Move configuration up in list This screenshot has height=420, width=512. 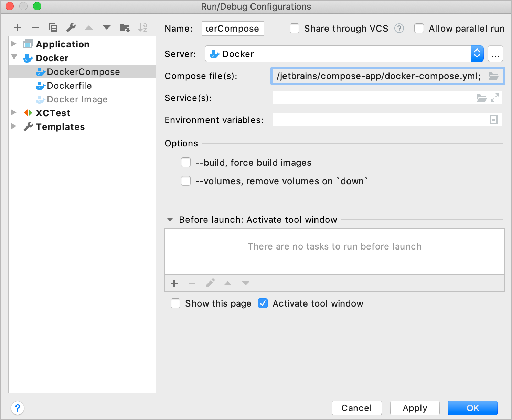89,27
